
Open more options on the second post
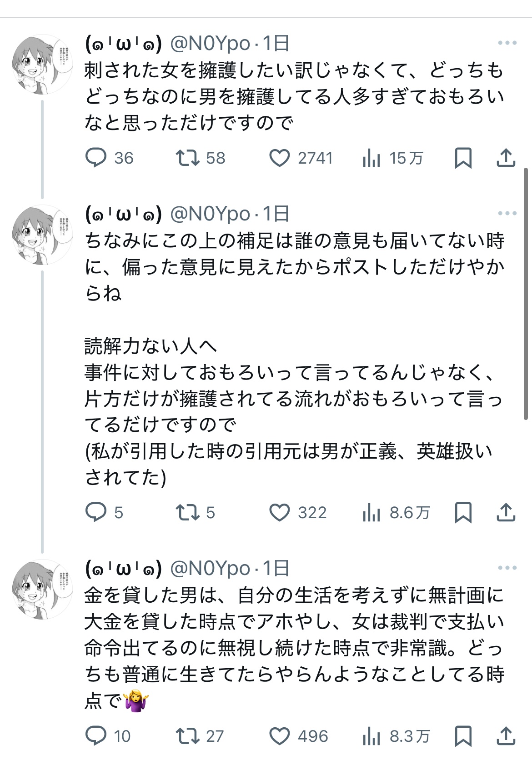click(507, 214)
